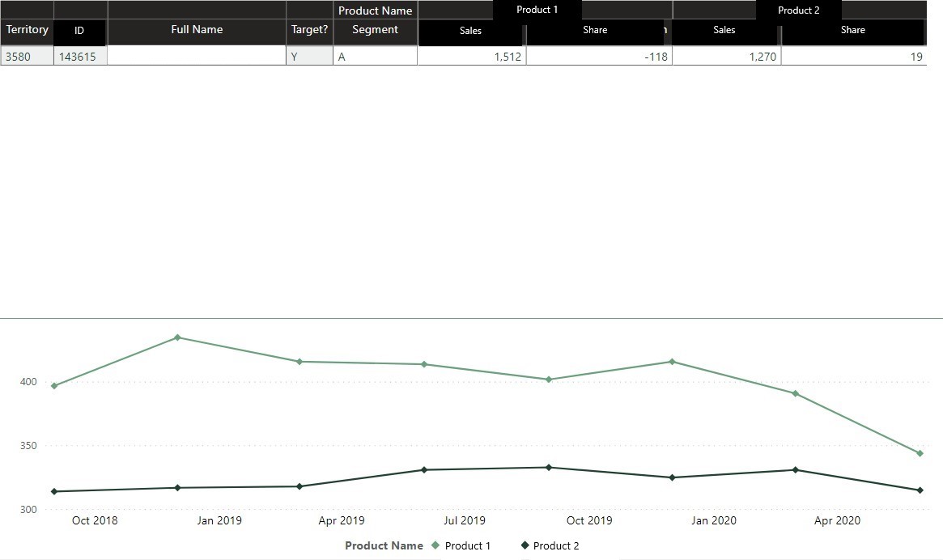Click the Product 2 legend label
This screenshot has height=560, width=943.
click(556, 545)
